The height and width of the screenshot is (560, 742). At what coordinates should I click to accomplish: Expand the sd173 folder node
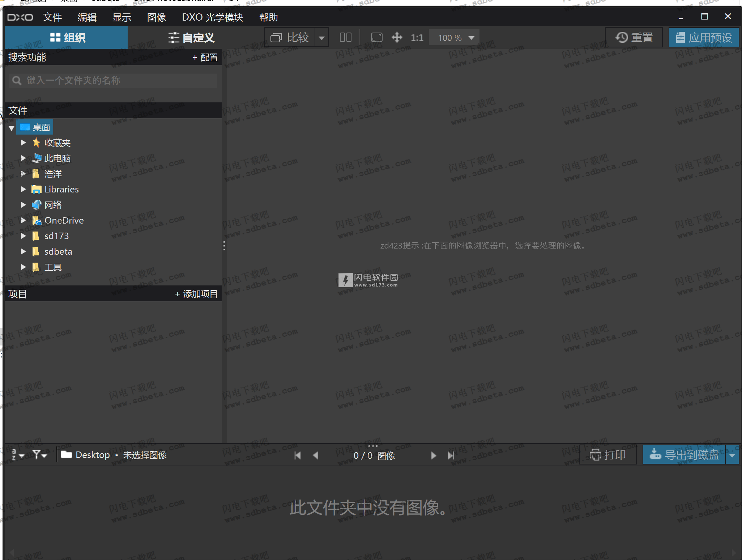pos(24,236)
